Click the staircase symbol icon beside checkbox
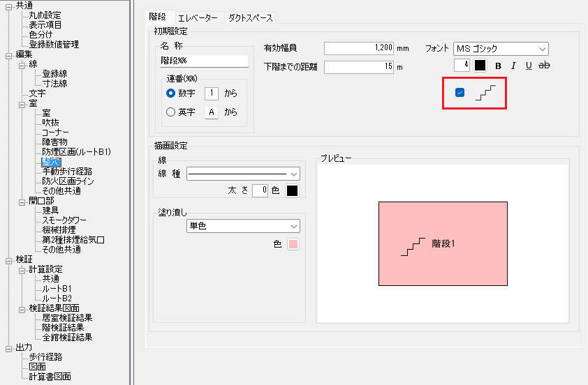This screenshot has width=588, height=385. pyautogui.click(x=485, y=93)
